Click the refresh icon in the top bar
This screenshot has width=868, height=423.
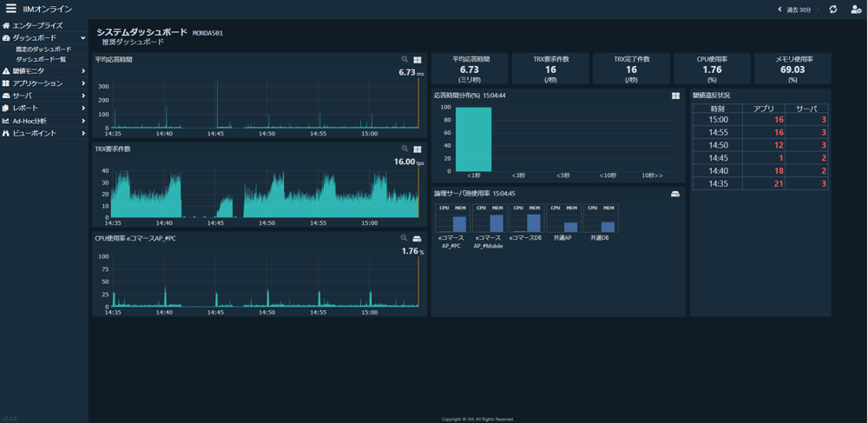coord(833,10)
